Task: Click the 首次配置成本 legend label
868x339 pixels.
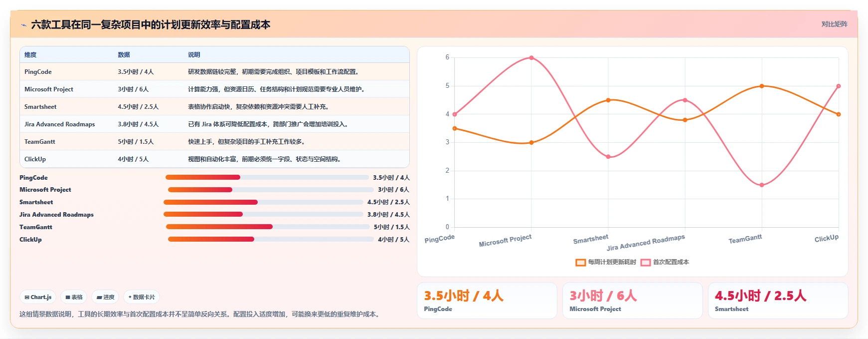Action: 671,262
